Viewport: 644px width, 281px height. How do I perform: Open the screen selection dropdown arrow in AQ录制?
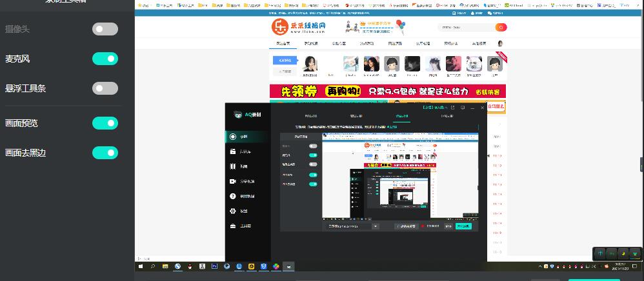click(376, 226)
